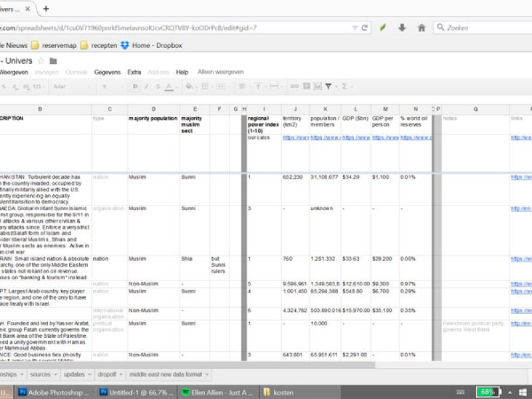The height and width of the screenshot is (399, 532).
Task: Open the territory column hyperlink in row two
Action: [x=295, y=138]
